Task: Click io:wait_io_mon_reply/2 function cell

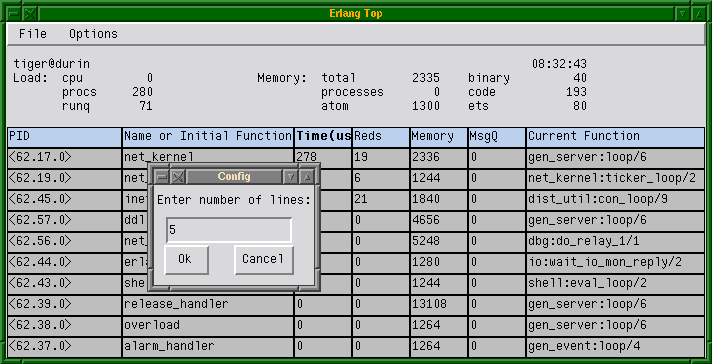Action: pos(615,262)
